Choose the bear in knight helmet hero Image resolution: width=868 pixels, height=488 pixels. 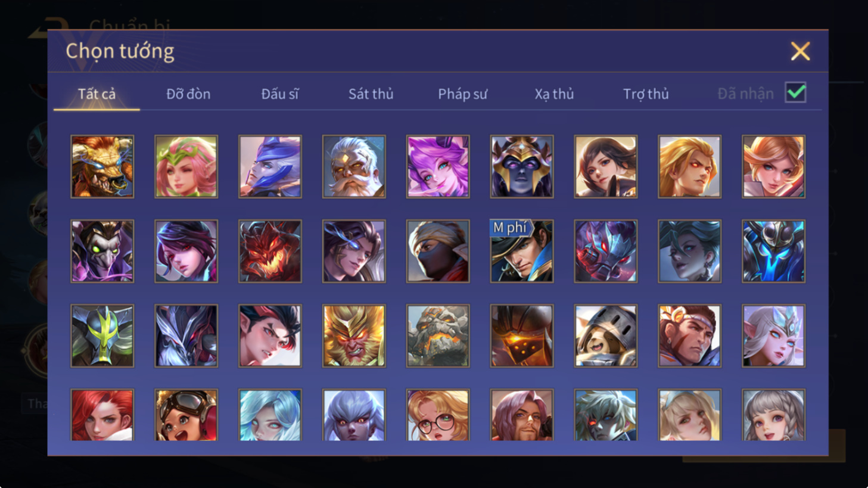[x=606, y=335]
